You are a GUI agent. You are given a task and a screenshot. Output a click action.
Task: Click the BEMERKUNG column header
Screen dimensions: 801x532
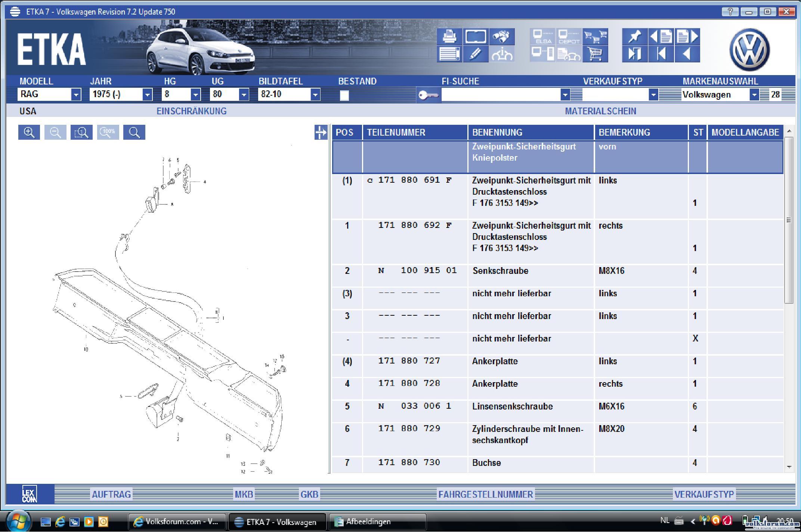(641, 132)
